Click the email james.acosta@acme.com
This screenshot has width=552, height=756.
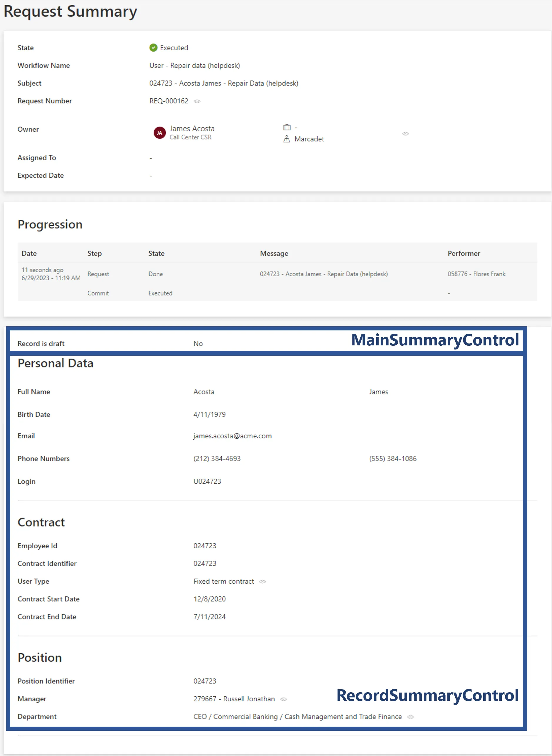[232, 436]
